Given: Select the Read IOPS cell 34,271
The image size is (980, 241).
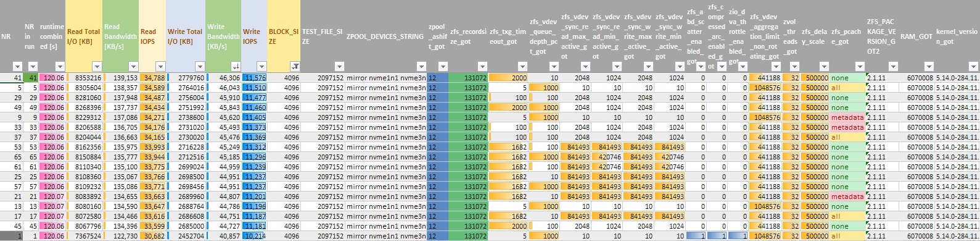Looking at the screenshot, I should point(153,117).
